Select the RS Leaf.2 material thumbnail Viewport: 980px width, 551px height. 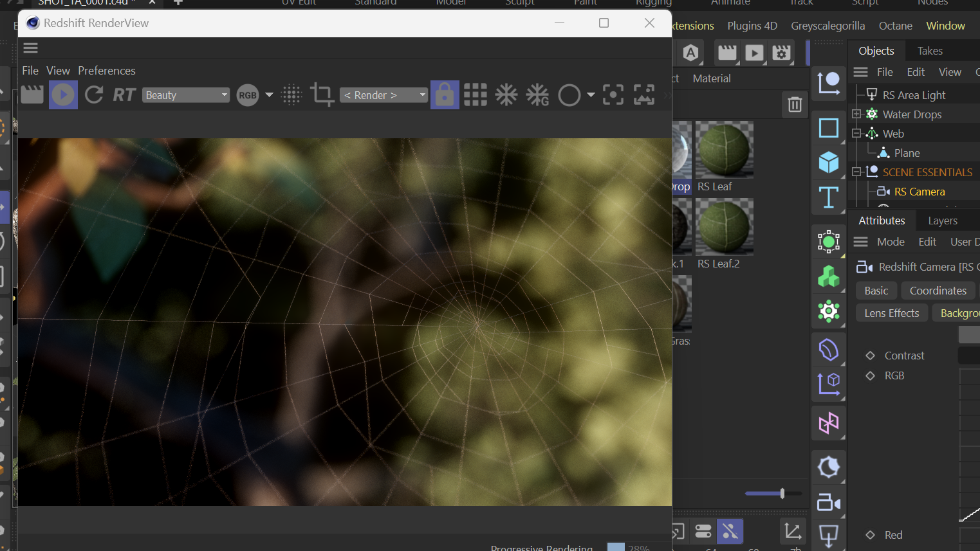725,226
